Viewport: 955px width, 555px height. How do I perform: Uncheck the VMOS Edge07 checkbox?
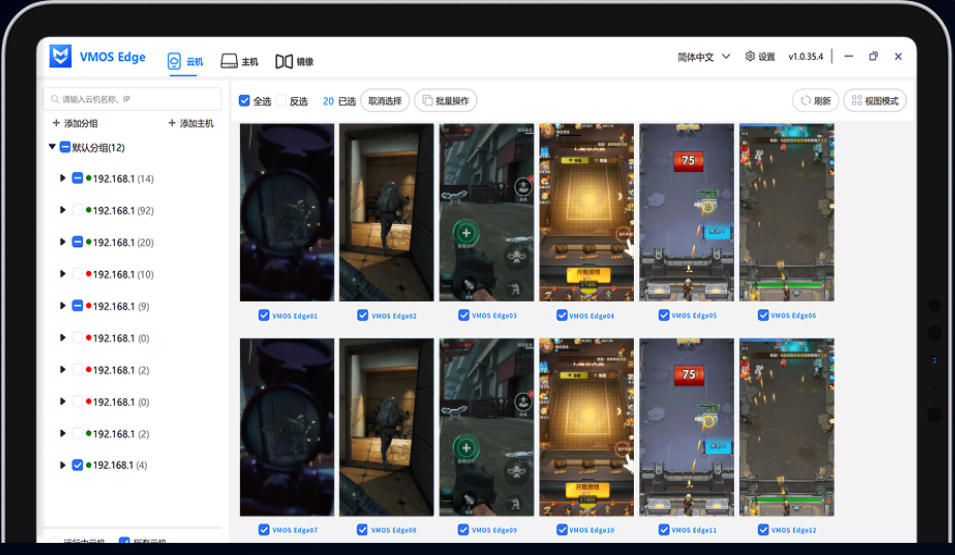[264, 529]
